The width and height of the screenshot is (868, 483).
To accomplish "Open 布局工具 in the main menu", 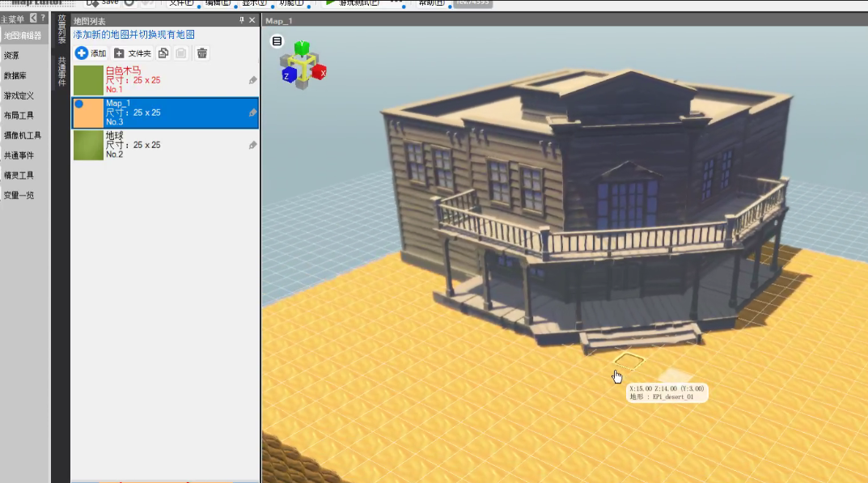I will (x=23, y=115).
